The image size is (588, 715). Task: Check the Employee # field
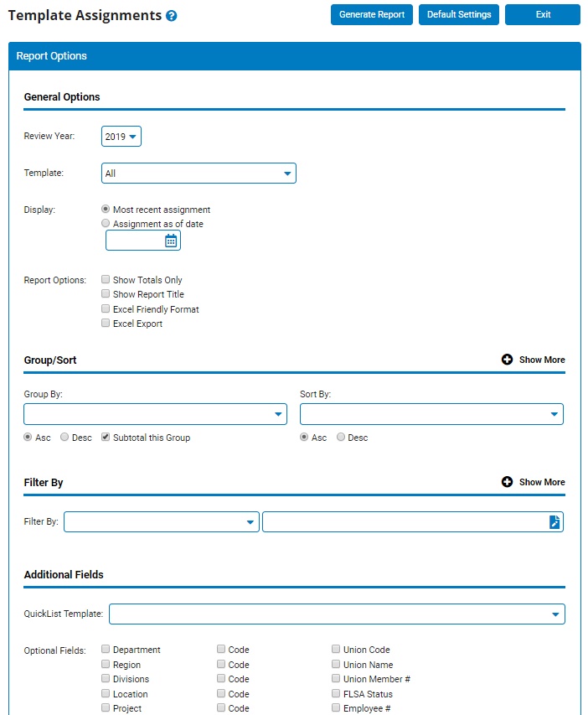(x=336, y=707)
